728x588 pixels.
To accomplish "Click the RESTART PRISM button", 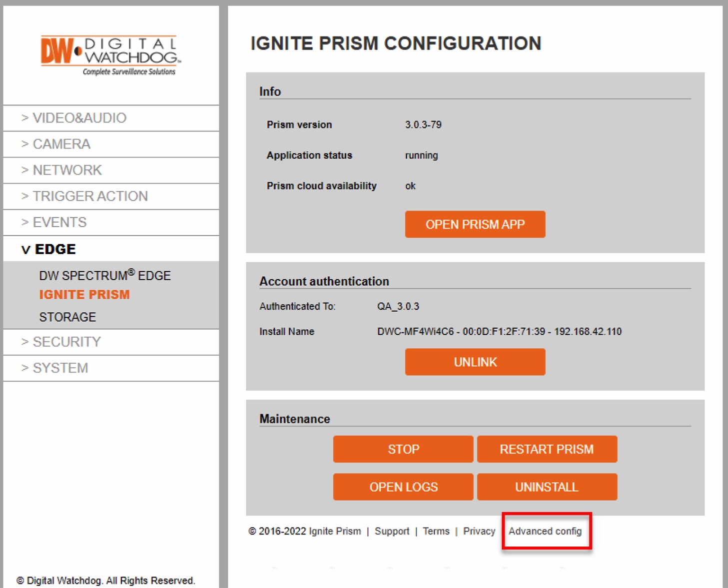I will coord(547,449).
